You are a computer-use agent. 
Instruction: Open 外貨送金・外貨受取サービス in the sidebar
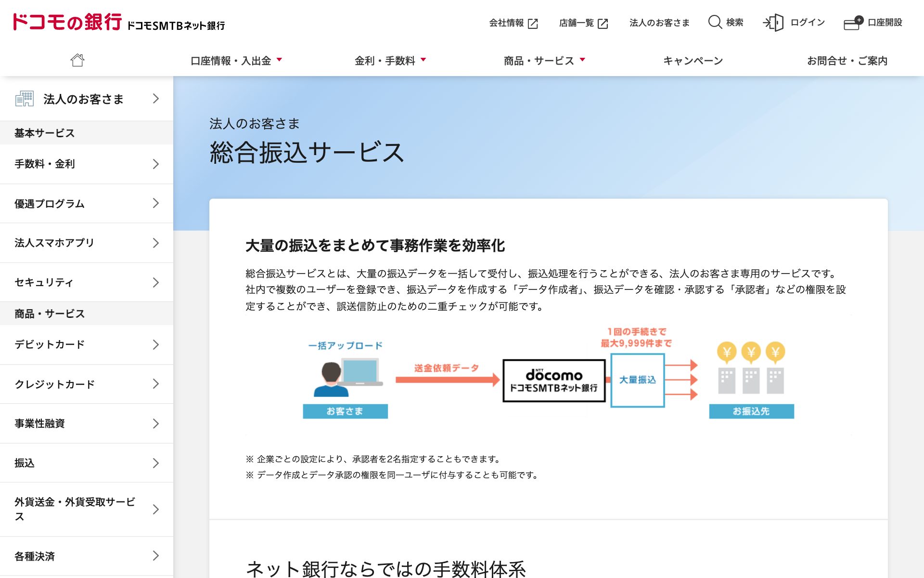87,510
